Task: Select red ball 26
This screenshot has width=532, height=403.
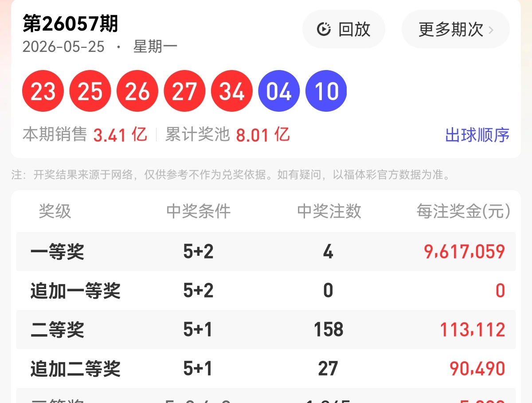Action: 137,91
